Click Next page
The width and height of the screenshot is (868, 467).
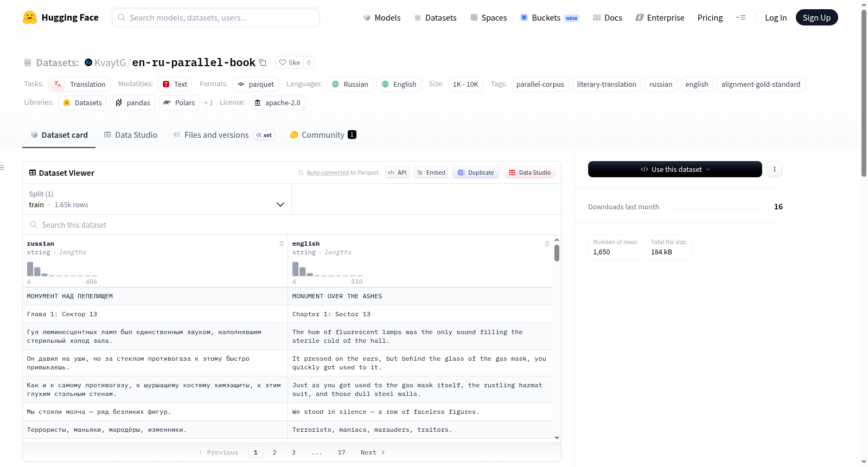pos(373,452)
